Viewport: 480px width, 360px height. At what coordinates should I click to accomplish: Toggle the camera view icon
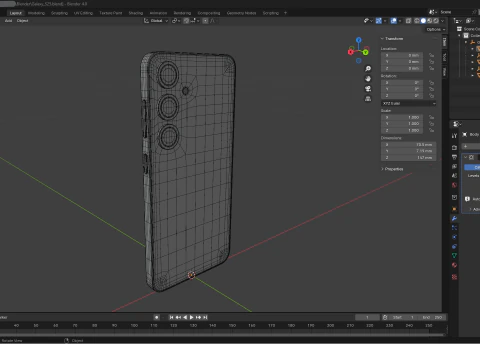point(368,89)
